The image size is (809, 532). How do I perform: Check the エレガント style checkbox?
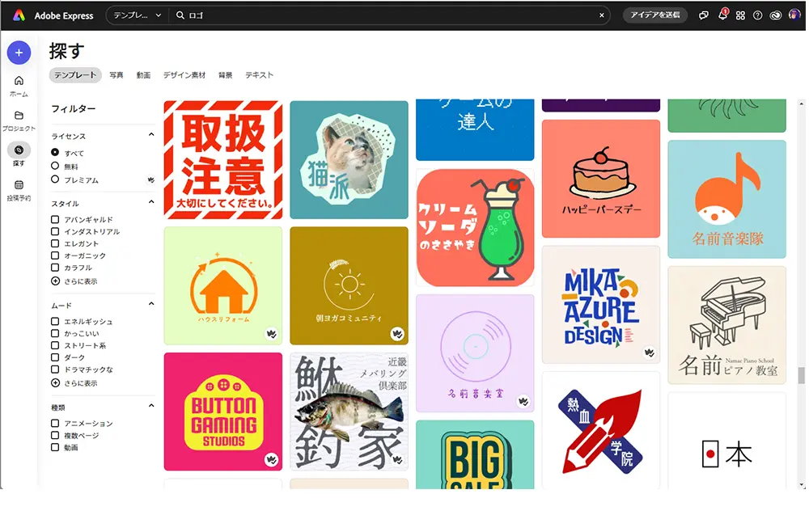point(55,243)
